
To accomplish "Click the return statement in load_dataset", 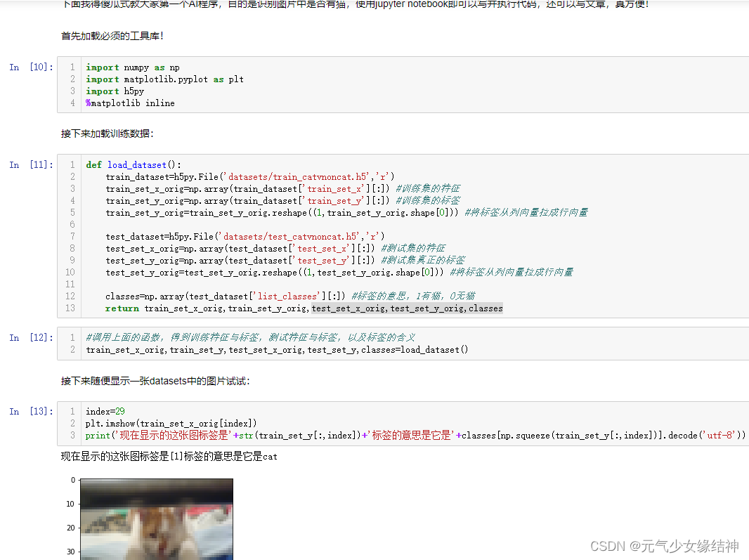I will (304, 308).
